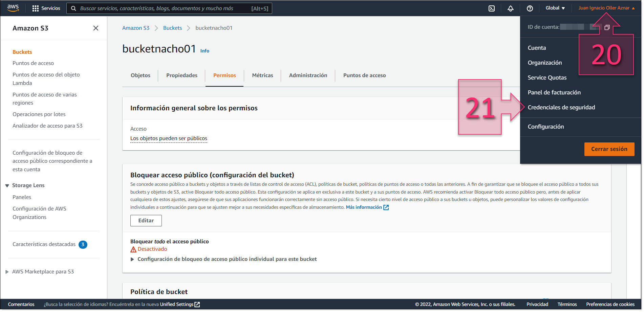The image size is (644, 312).
Task: Open Unified Settings via its external link icon
Action: pyautogui.click(x=197, y=304)
